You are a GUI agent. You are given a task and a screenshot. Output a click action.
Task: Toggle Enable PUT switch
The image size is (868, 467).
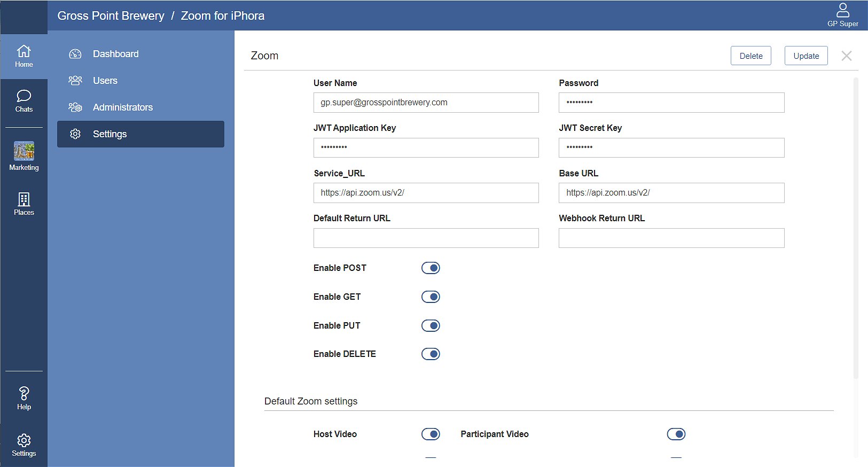(x=431, y=325)
